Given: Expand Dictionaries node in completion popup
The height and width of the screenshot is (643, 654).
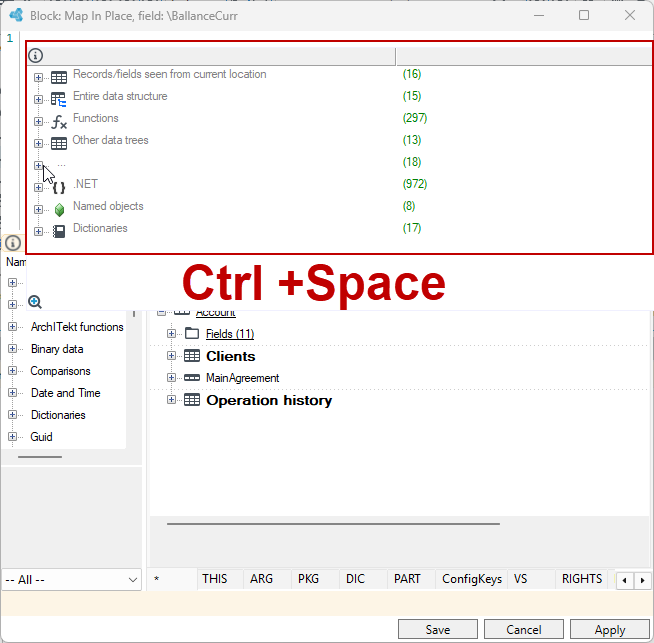Looking at the screenshot, I should pyautogui.click(x=38, y=231).
